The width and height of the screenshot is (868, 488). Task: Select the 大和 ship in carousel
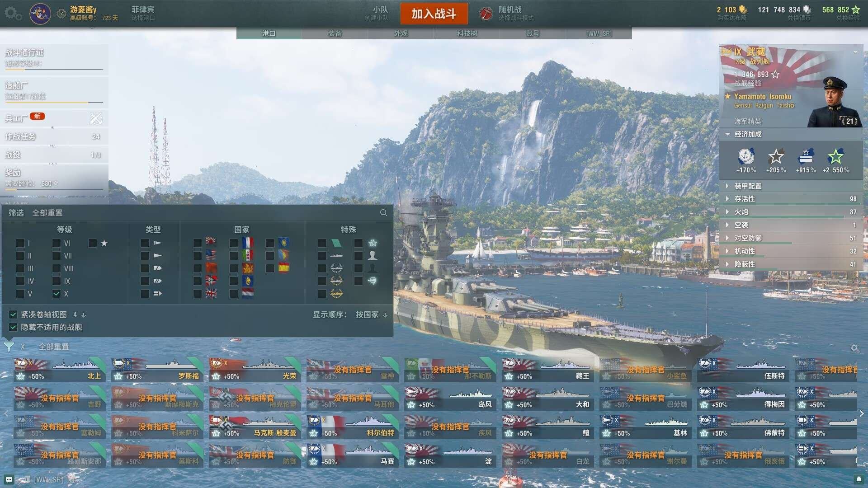coord(548,399)
